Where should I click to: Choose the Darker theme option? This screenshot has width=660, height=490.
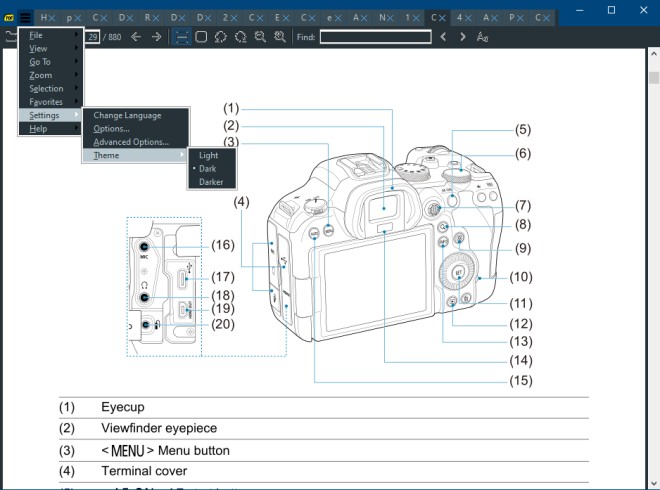(212, 182)
